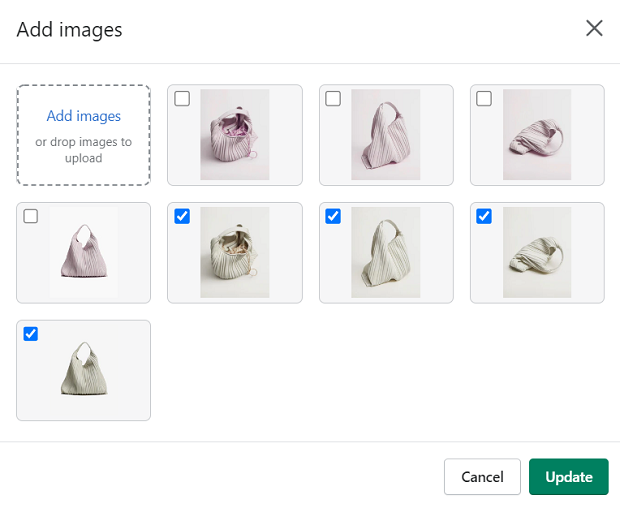Click the green Update button
The height and width of the screenshot is (508, 620).
tap(569, 477)
